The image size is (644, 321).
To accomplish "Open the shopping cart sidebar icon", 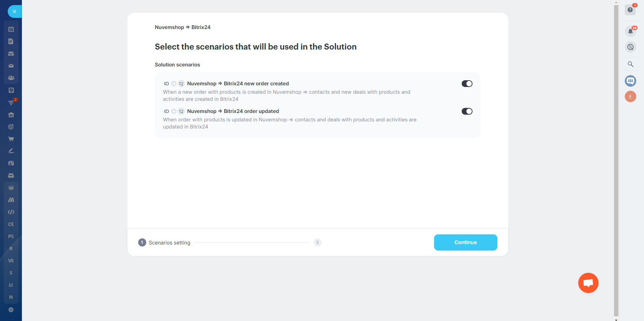I will (11, 139).
